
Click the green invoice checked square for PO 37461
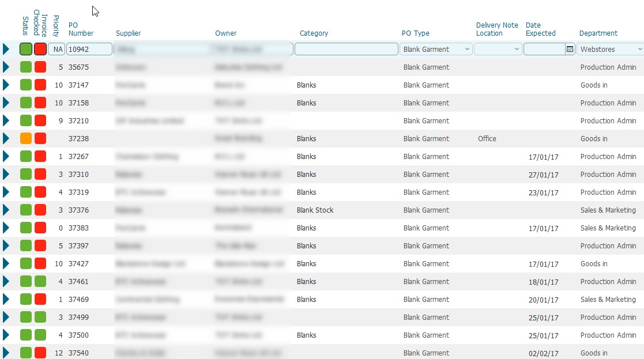[40, 281]
